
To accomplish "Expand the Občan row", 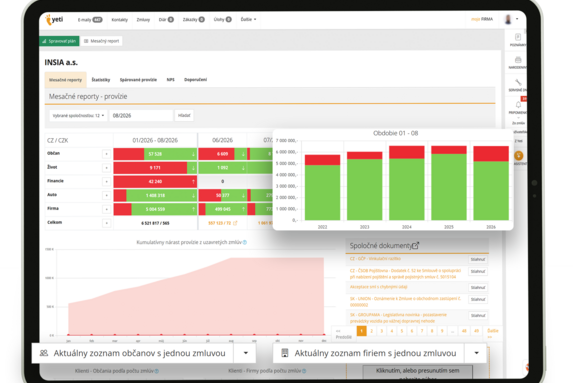I will (106, 154).
